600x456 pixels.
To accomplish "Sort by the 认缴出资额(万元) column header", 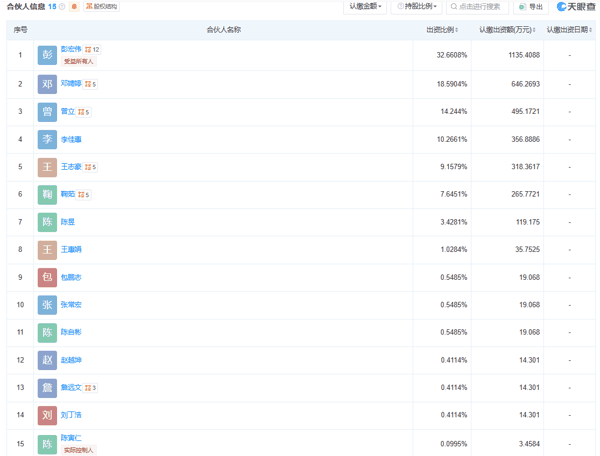I will (507, 30).
